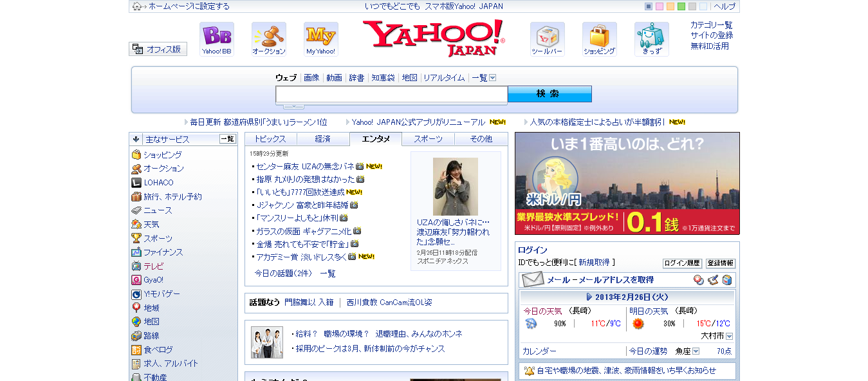Click the スポーツ trophy icon in the sidebar

coord(136,239)
